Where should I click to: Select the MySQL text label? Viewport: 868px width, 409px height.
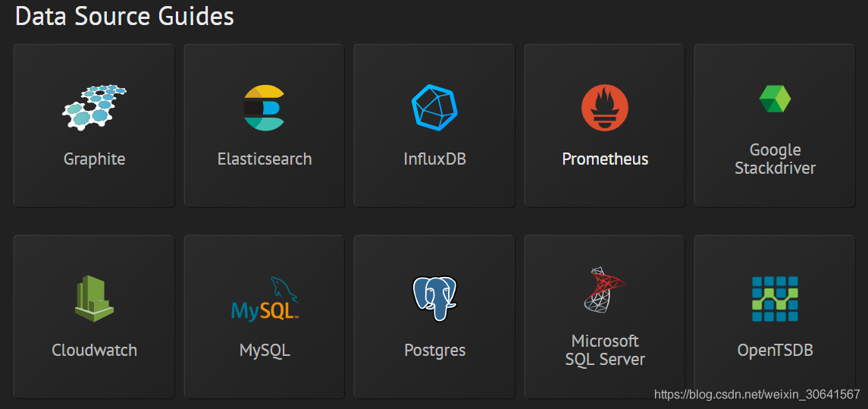[265, 351]
